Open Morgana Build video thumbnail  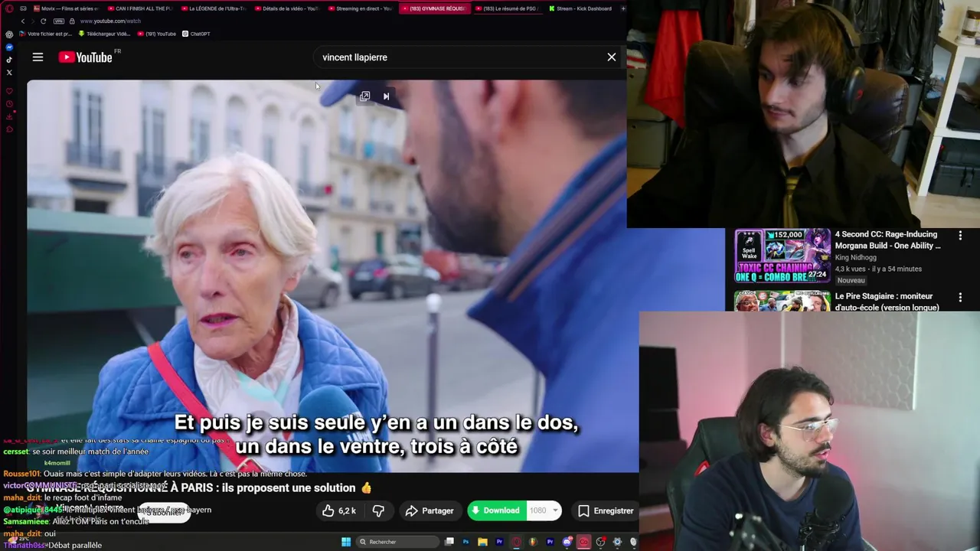pos(782,256)
